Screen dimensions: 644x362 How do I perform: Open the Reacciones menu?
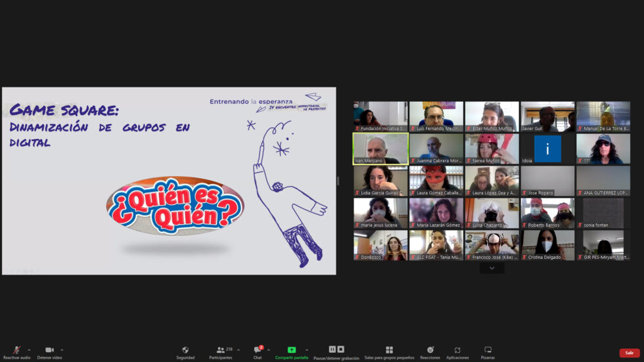click(430, 350)
